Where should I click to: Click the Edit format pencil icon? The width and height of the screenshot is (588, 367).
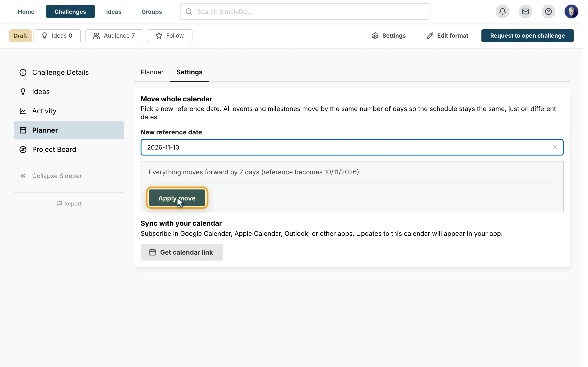pos(430,36)
